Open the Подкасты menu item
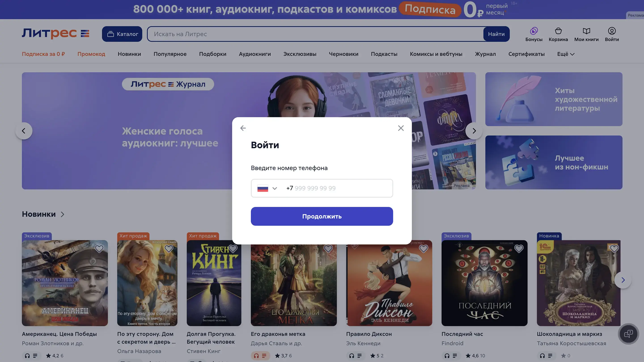Image resolution: width=644 pixels, height=362 pixels. 384,54
